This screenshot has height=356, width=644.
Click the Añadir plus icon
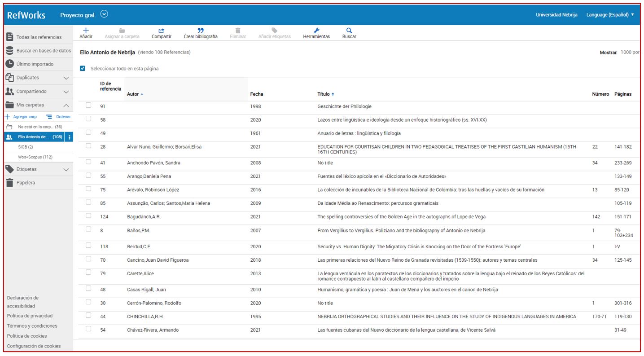86,31
